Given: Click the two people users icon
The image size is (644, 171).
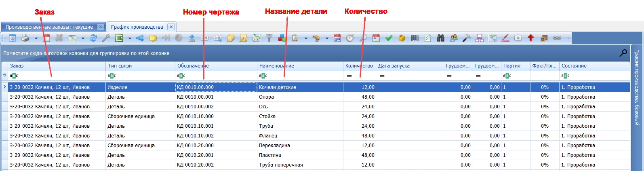Looking at the screenshot, I should (454, 38).
